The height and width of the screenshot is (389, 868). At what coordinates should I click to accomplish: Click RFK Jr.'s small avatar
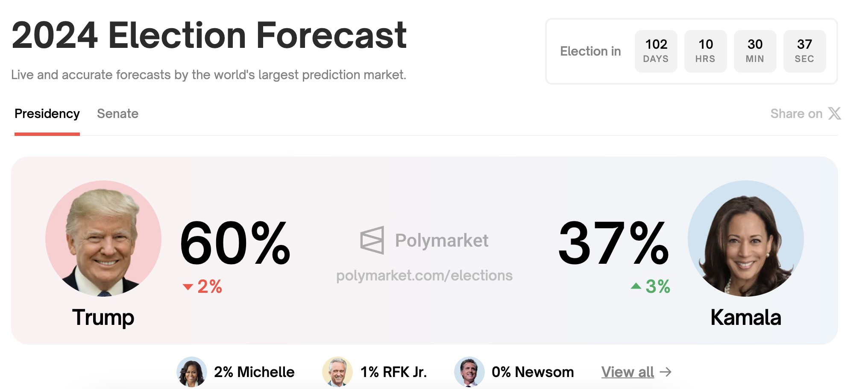coord(337,372)
